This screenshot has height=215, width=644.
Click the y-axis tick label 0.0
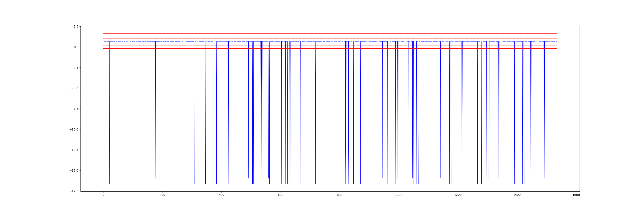[x=76, y=47]
